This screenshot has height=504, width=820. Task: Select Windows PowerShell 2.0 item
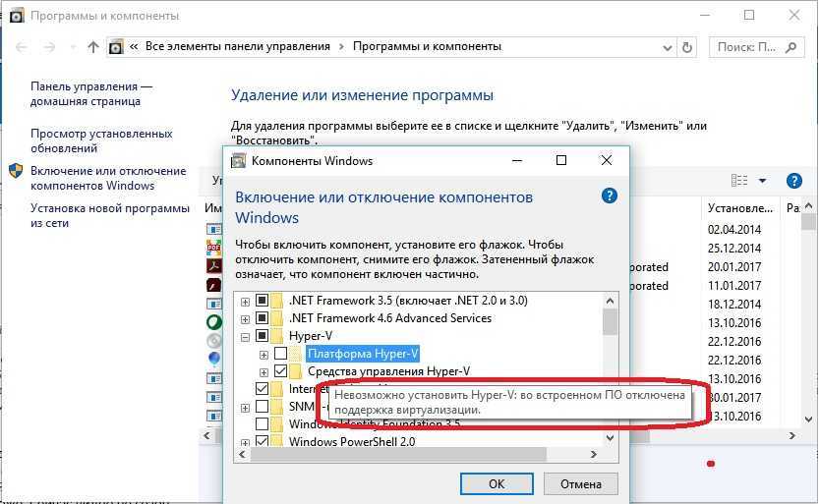(x=352, y=442)
